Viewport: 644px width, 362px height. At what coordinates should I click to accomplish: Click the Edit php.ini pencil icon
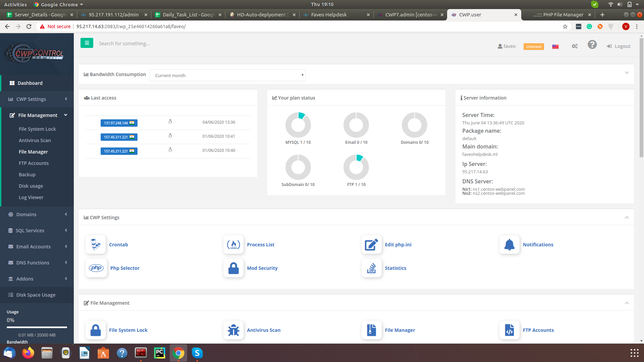click(x=371, y=245)
